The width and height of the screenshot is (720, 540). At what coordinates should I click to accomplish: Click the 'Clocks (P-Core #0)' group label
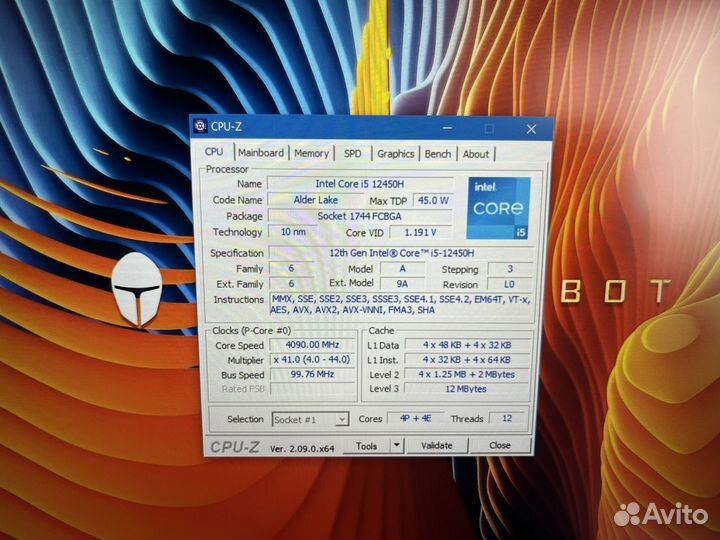pyautogui.click(x=251, y=331)
